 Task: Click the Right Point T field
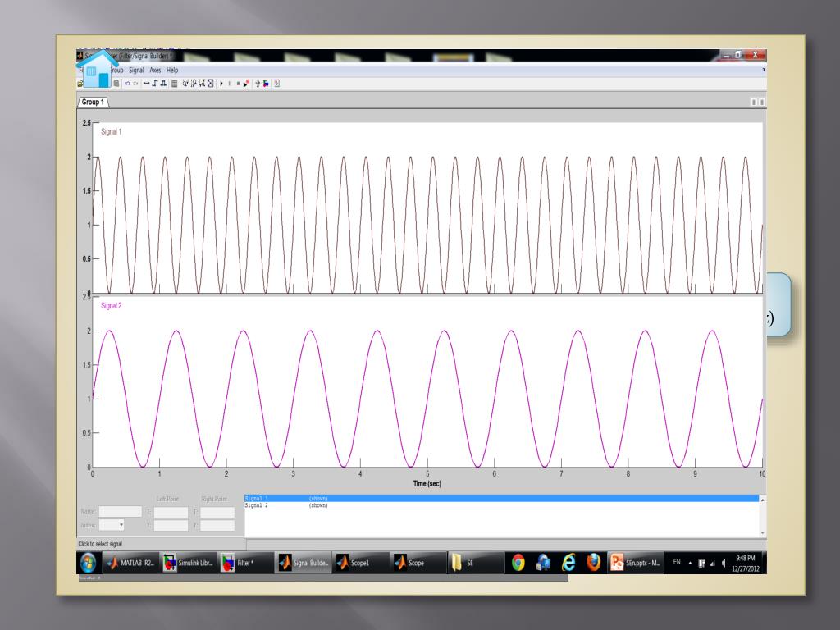click(217, 512)
